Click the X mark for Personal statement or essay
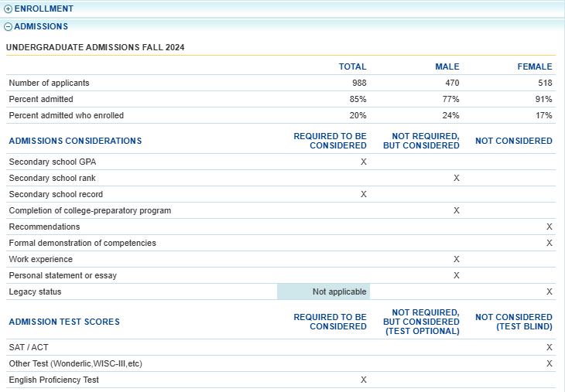The image size is (565, 392). 457,275
